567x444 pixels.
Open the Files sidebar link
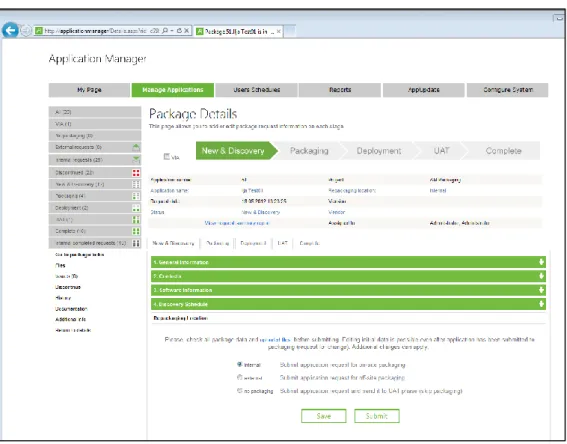click(60, 265)
